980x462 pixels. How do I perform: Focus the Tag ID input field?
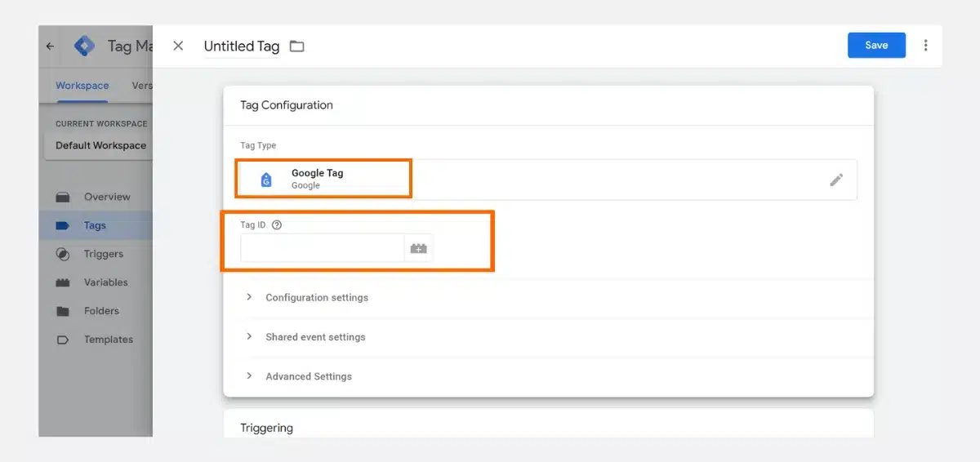coord(323,248)
